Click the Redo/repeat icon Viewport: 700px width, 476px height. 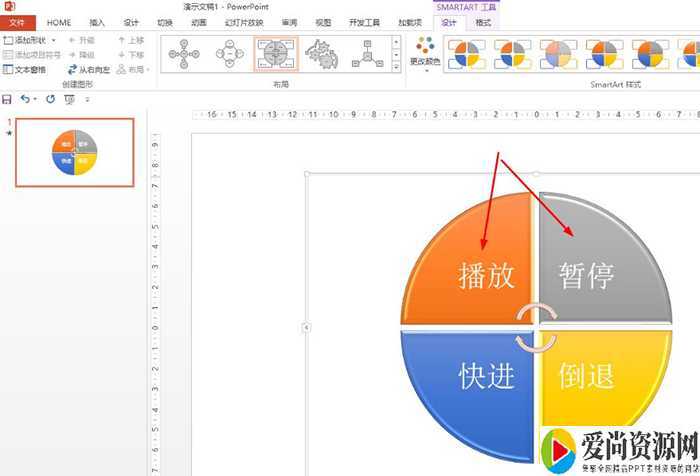click(50, 100)
